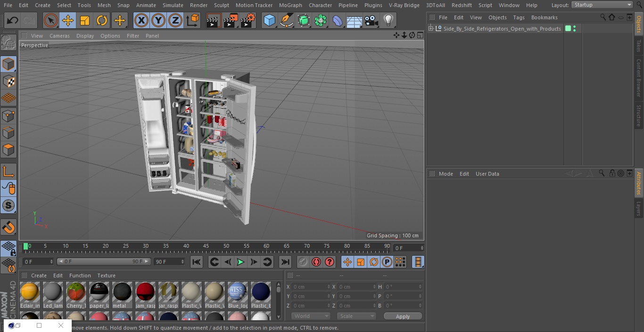Toggle Enable Snap magnet icon
644x332 pixels.
(8, 227)
